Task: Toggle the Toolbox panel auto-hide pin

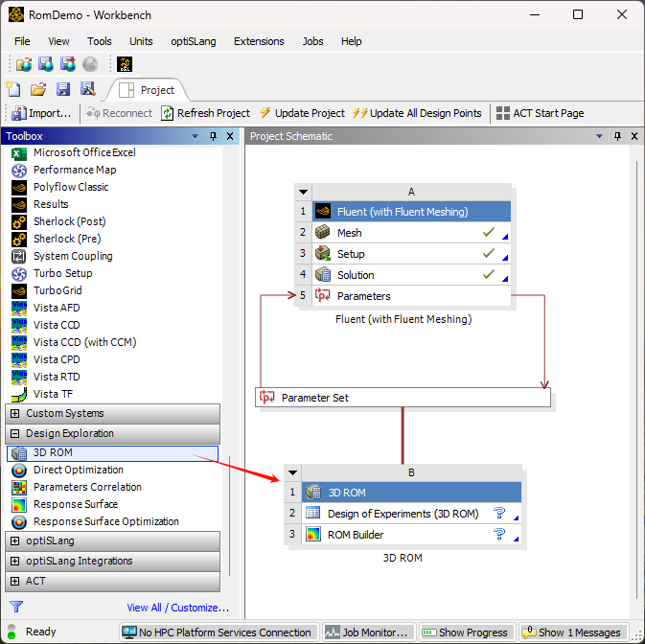Action: pyautogui.click(x=215, y=136)
